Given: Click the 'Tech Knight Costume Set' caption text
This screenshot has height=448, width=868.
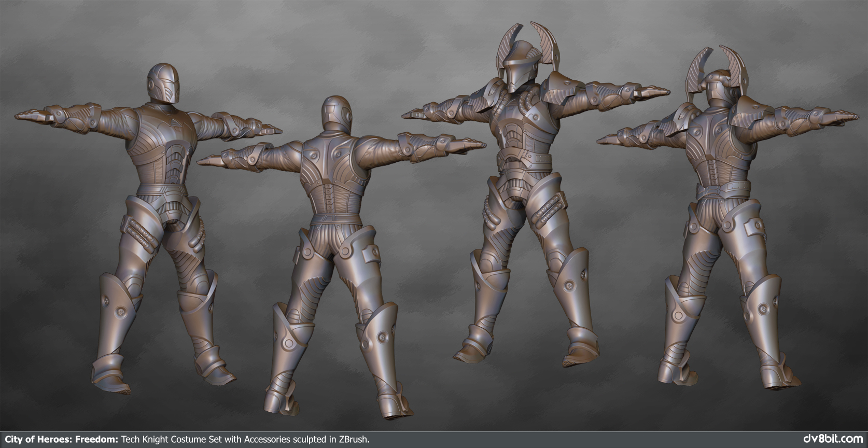Looking at the screenshot, I should 171,439.
